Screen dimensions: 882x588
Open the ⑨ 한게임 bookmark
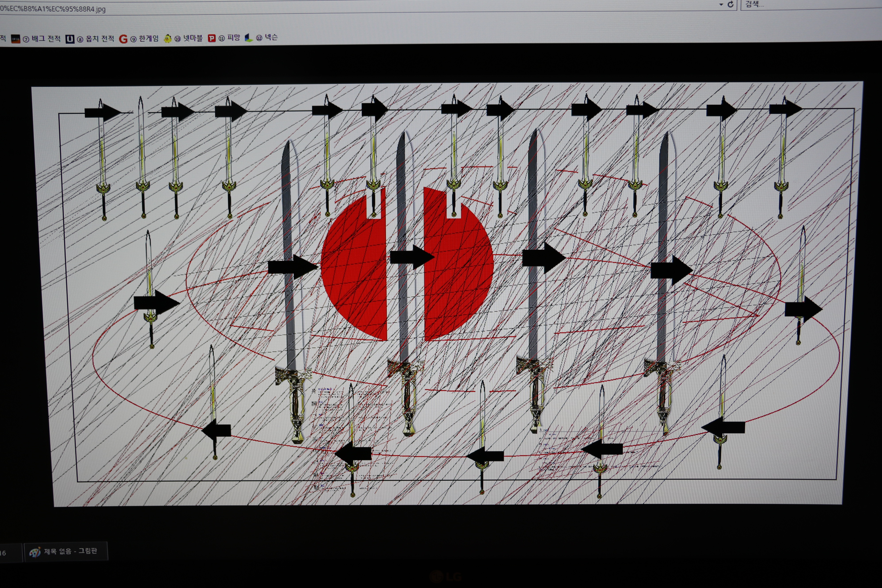[x=149, y=39]
